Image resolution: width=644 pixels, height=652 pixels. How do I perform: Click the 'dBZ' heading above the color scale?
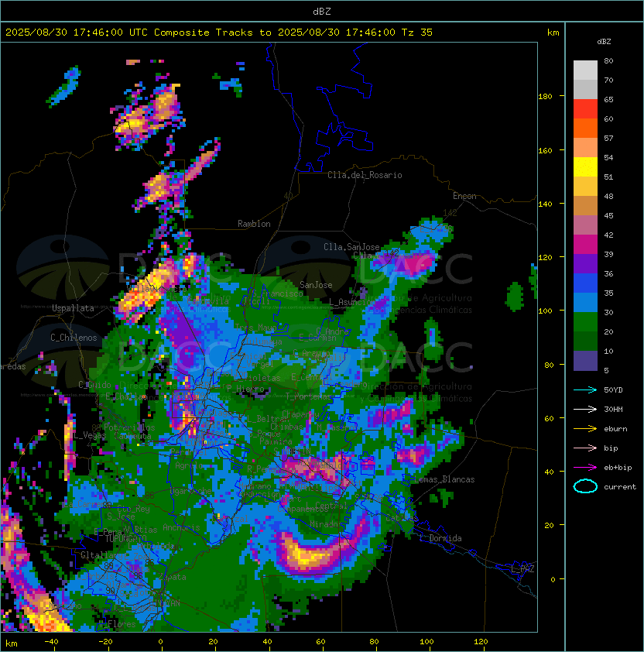(604, 42)
